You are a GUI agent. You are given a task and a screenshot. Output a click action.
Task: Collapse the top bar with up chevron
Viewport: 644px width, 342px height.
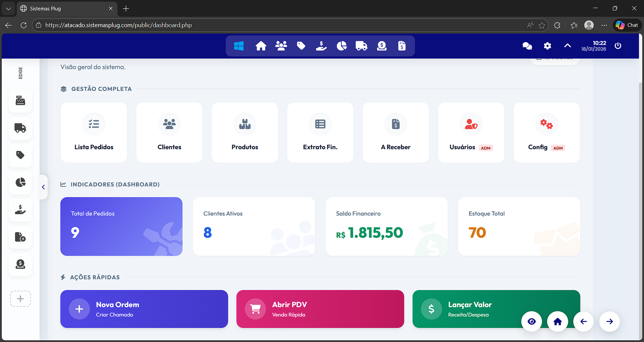pos(568,46)
